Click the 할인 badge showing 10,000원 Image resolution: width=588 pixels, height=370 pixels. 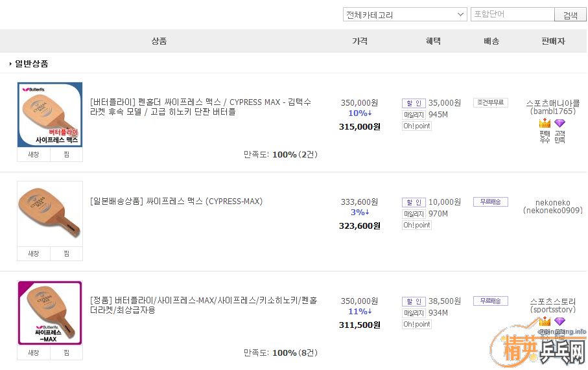tap(414, 202)
